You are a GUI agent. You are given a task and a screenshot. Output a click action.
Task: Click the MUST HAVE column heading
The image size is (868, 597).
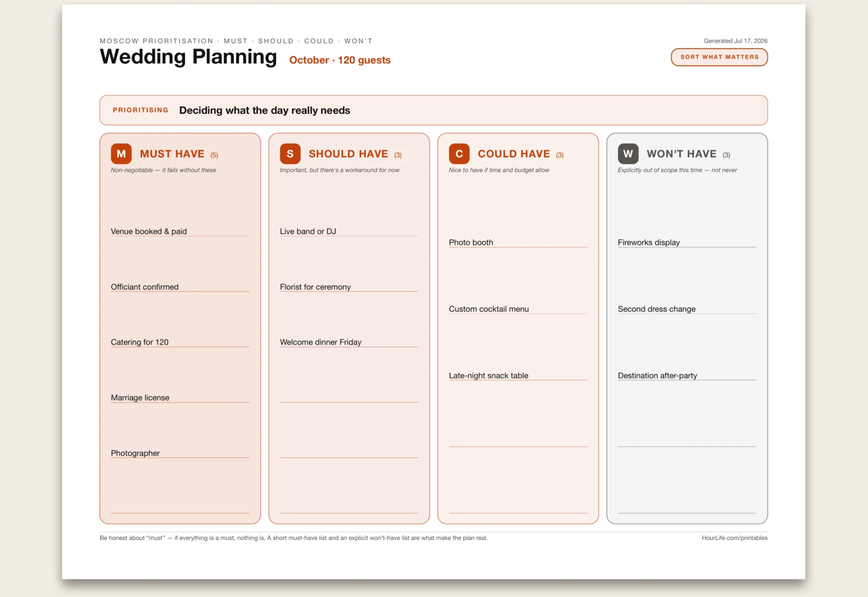[172, 154]
